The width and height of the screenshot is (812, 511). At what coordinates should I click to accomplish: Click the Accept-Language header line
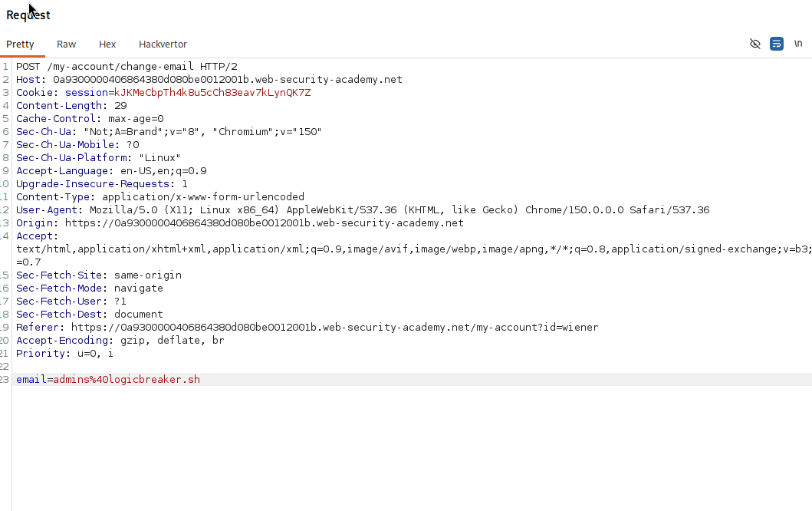coord(111,170)
